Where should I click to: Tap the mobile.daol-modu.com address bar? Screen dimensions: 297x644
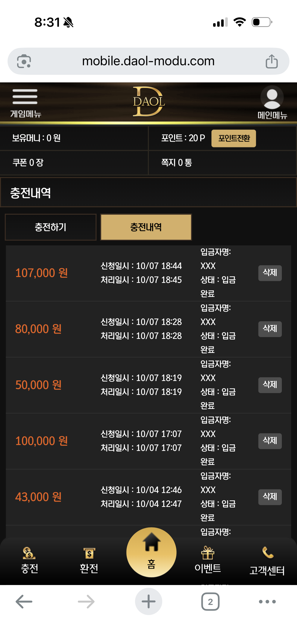(148, 61)
